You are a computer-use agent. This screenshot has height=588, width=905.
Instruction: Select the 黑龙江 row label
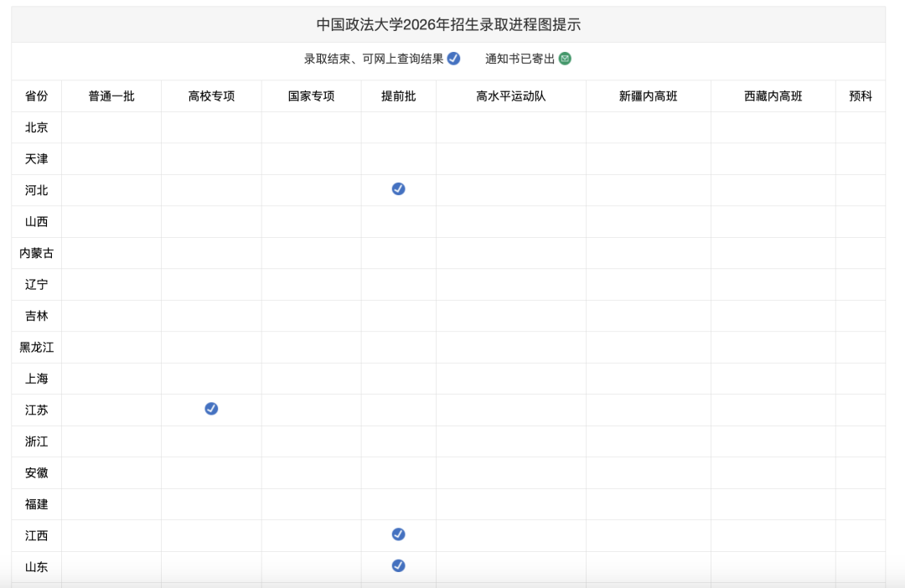(x=36, y=348)
